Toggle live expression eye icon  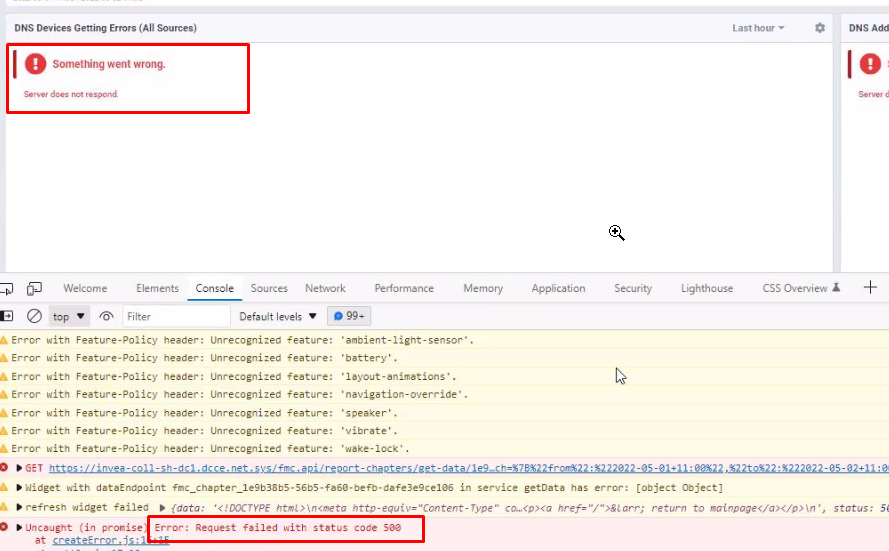click(106, 316)
